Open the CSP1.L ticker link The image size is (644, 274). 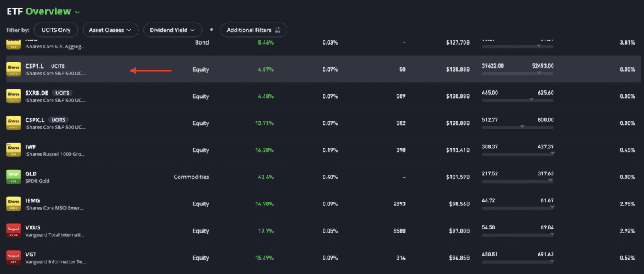coord(35,65)
